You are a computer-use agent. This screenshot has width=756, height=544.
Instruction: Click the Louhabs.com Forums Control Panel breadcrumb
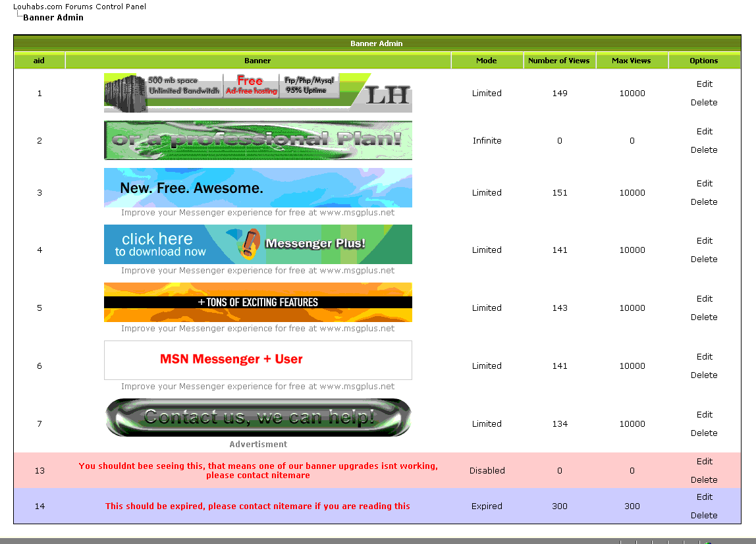pos(80,7)
